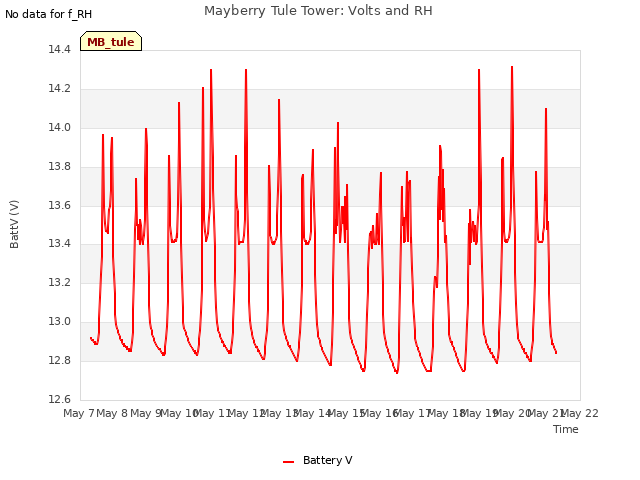This screenshot has width=640, height=480.
Task: Click the May 8 x-axis tick label
Action: [x=112, y=413]
